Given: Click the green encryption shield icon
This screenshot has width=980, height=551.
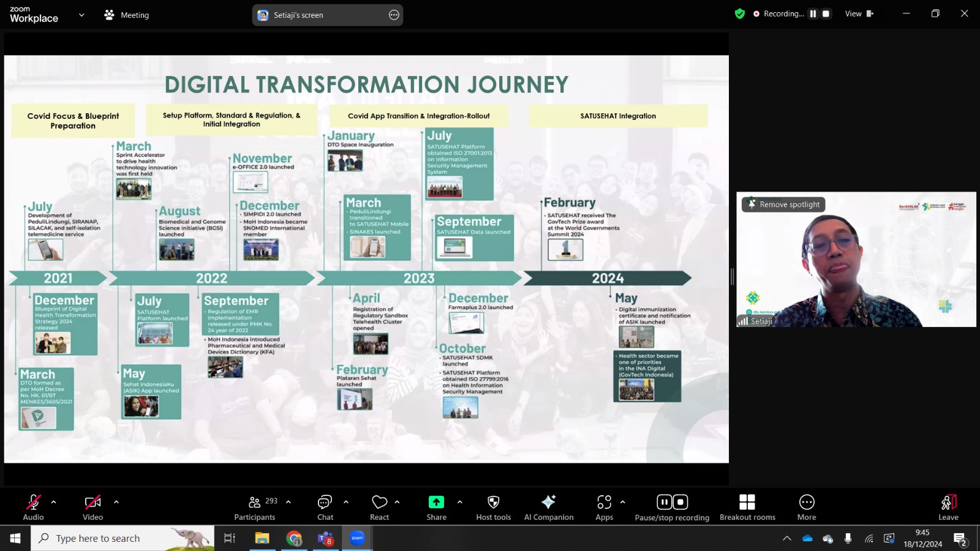Looking at the screenshot, I should click(740, 13).
